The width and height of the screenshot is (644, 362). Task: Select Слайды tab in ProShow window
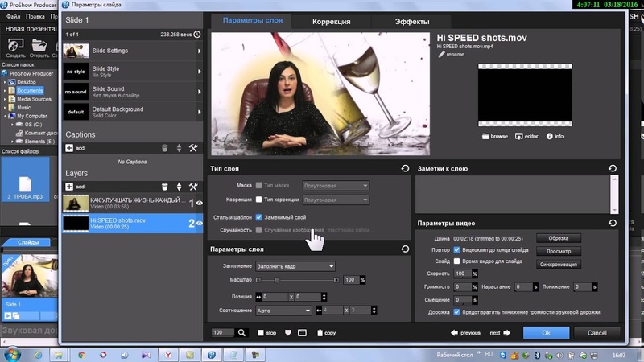pyautogui.click(x=28, y=242)
